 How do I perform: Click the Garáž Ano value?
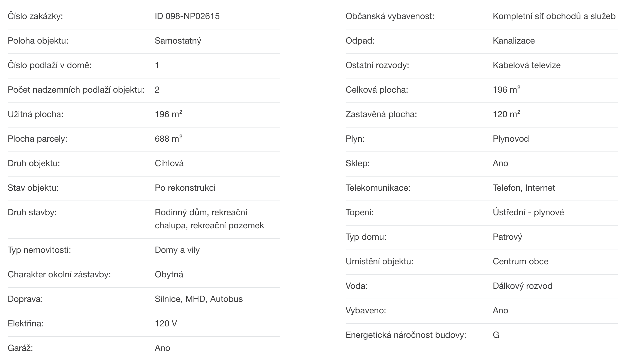[162, 348]
